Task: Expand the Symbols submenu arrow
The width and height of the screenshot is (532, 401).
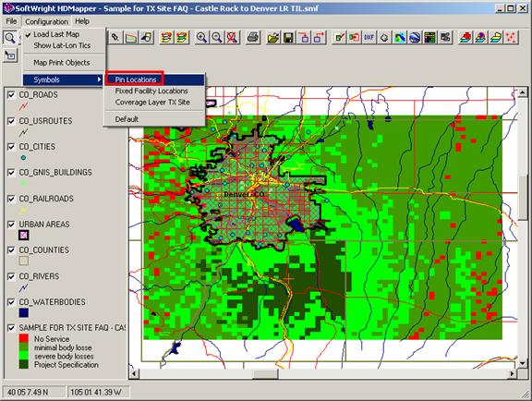Action: pyautogui.click(x=99, y=79)
